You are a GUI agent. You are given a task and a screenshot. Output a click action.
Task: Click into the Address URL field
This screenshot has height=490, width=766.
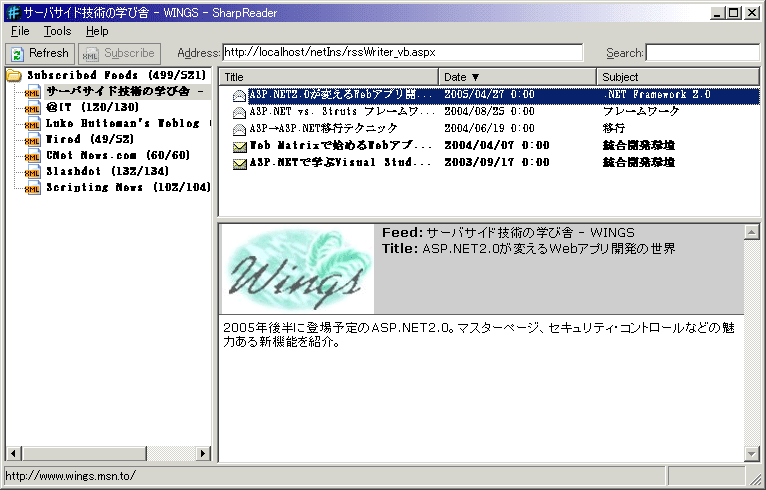[x=403, y=52]
